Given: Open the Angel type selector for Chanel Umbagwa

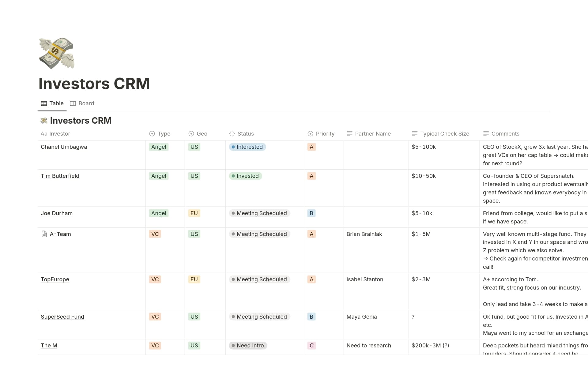Looking at the screenshot, I should (158, 147).
